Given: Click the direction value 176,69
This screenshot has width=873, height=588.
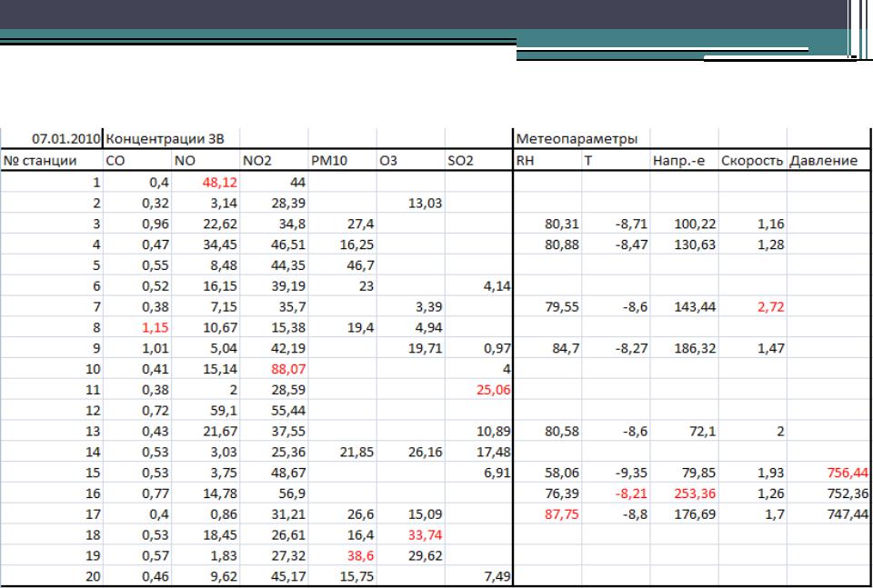Looking at the screenshot, I should click(694, 514).
